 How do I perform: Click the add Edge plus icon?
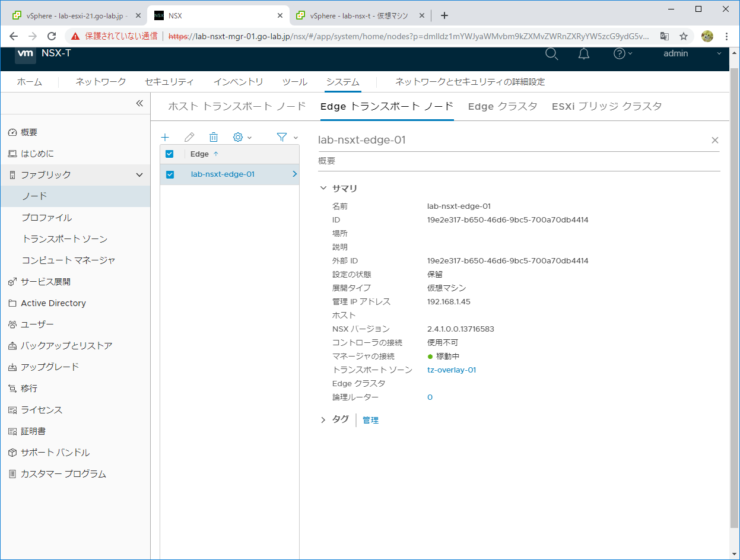(x=165, y=137)
